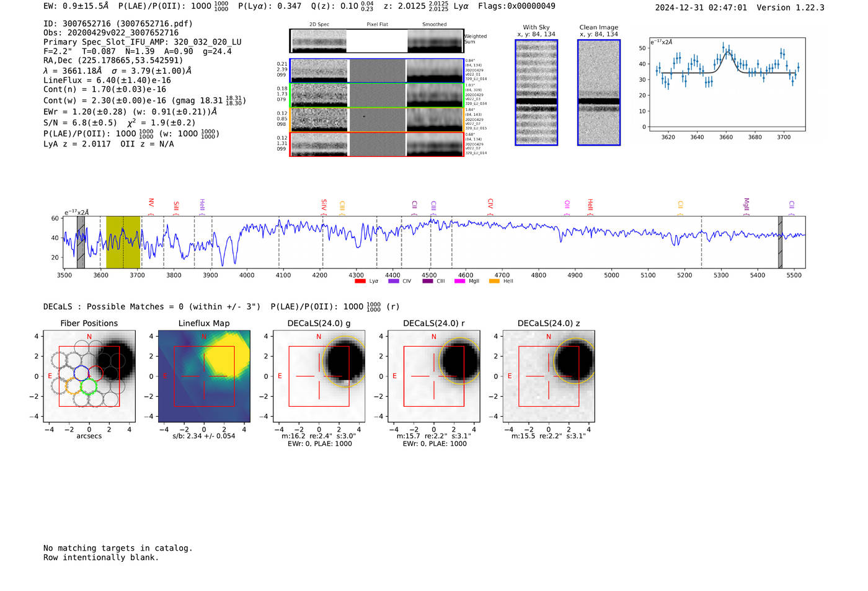Click the Version 1.22.3 text
The height and width of the screenshot is (591, 868).
(x=790, y=7)
